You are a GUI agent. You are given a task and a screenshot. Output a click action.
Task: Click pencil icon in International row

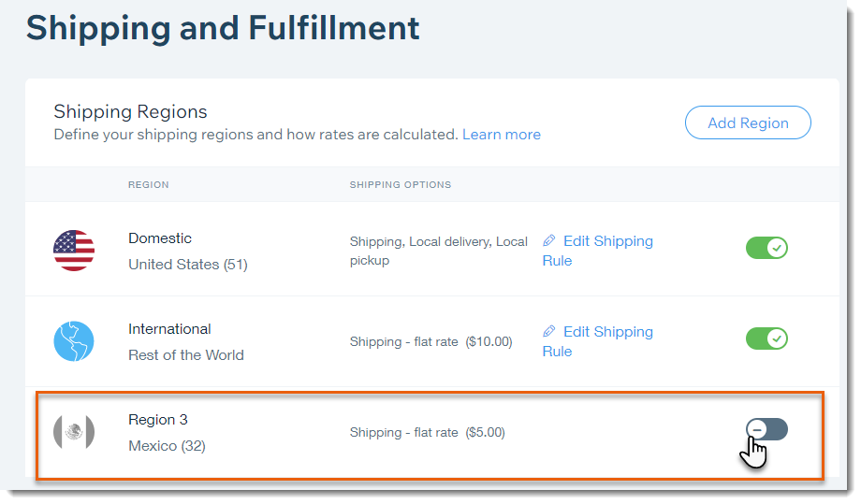[x=548, y=331]
